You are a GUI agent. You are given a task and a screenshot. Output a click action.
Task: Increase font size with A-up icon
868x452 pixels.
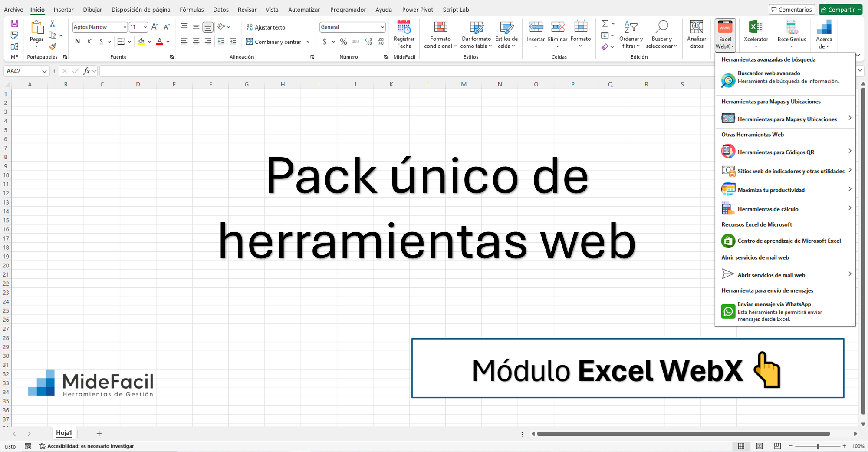click(x=155, y=27)
